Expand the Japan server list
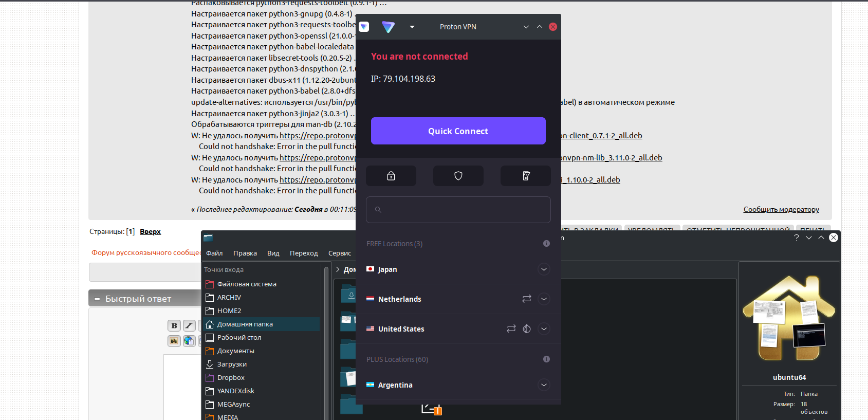 544,269
